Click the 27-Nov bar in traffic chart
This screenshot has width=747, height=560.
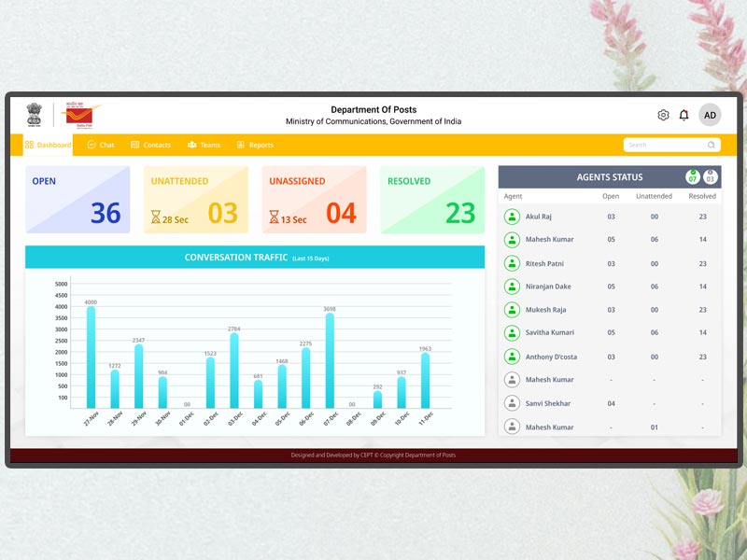91,357
